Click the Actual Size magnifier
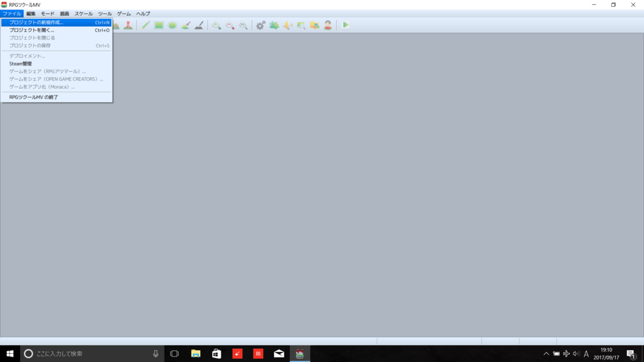The width and height of the screenshot is (644, 362). [243, 25]
